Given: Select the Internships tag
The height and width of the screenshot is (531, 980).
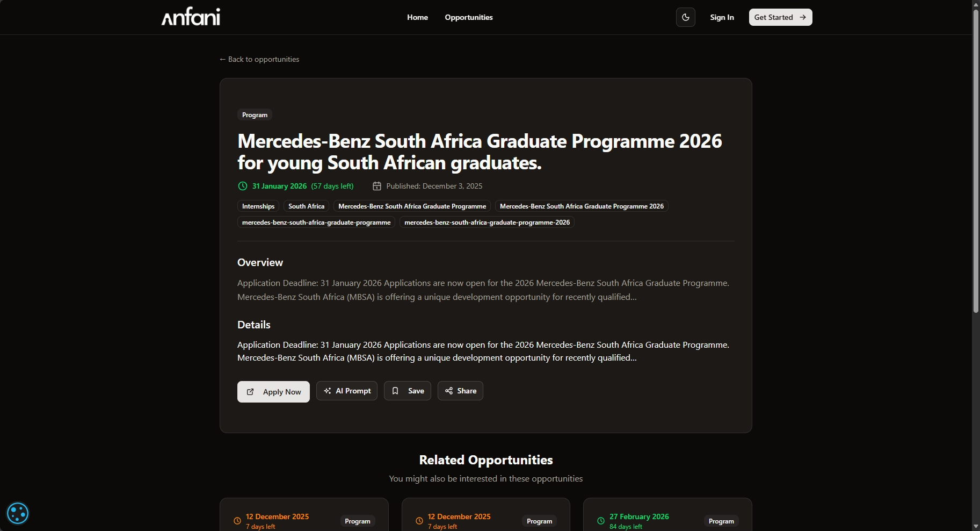Looking at the screenshot, I should pos(258,206).
